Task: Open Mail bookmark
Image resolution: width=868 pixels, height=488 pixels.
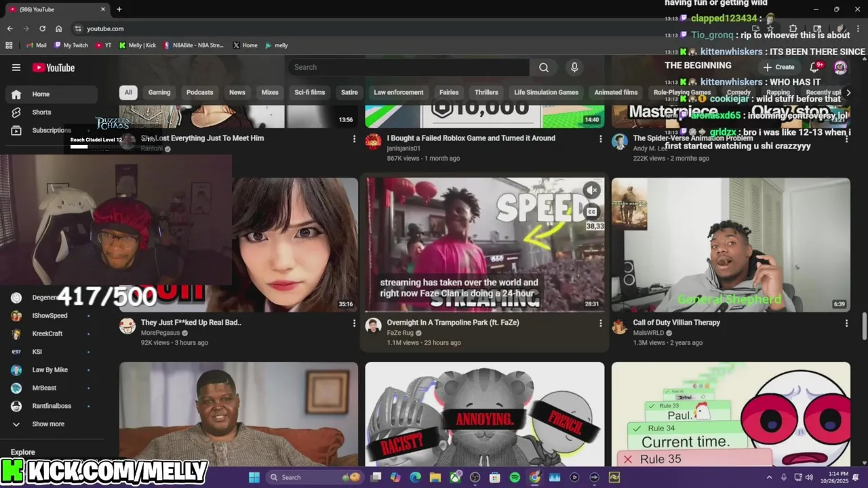Action: pyautogui.click(x=36, y=45)
